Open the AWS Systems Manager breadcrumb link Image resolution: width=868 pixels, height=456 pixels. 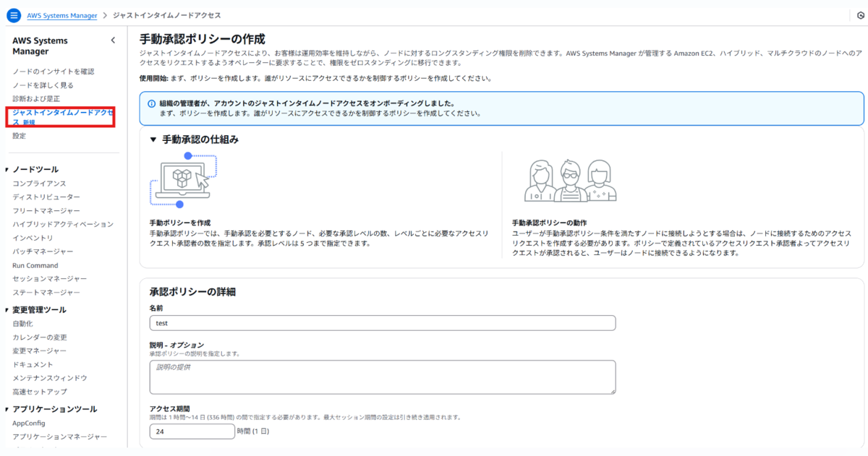pos(61,15)
